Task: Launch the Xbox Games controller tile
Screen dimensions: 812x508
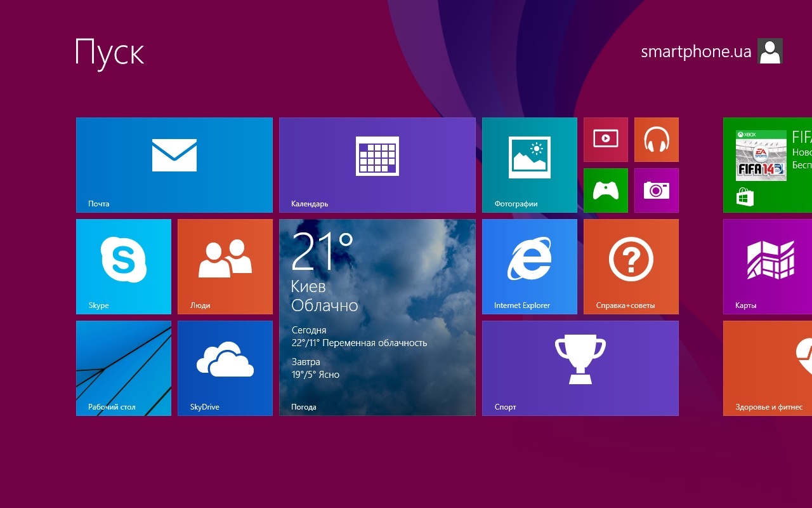Action: pos(605,190)
